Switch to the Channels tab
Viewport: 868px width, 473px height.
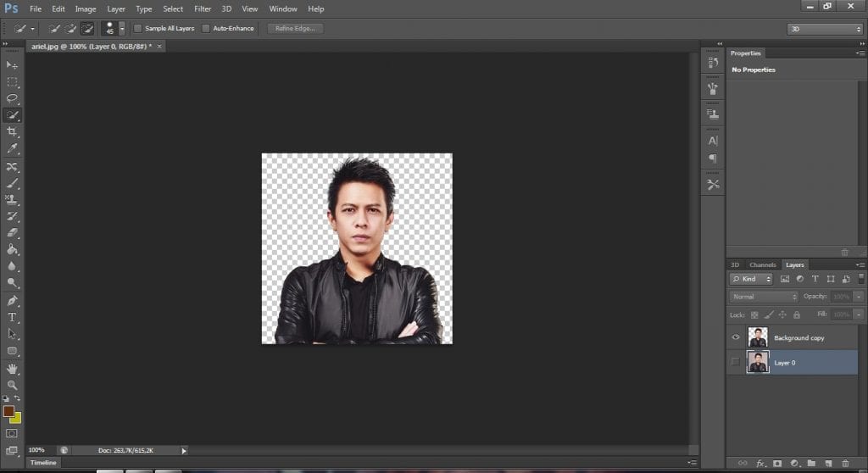click(x=762, y=264)
